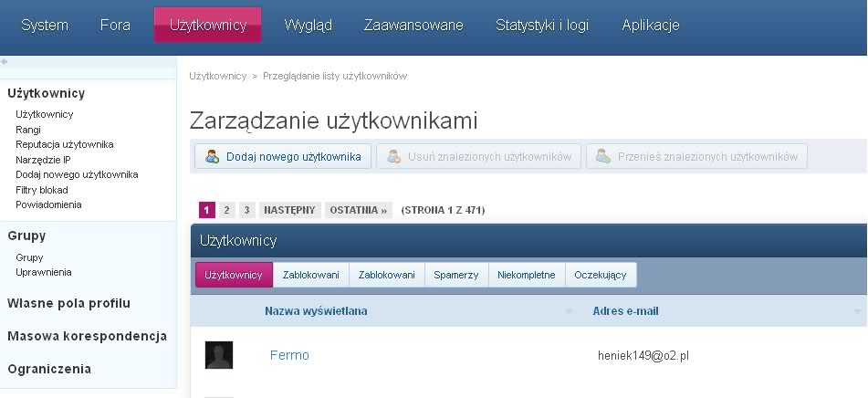Click the add user icon beside 'Dodaj nowego użytkownika'
The image size is (868, 398).
point(212,157)
